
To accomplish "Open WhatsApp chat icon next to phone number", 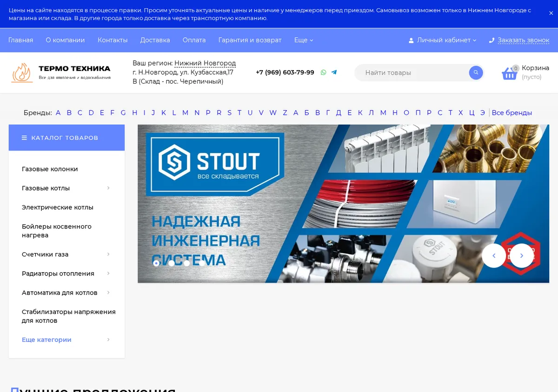I will pos(323,72).
